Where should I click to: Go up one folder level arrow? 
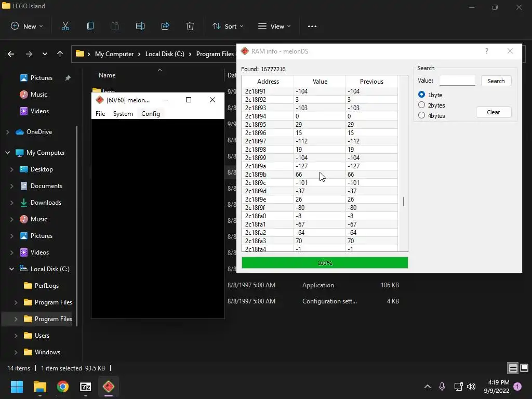pyautogui.click(x=60, y=54)
